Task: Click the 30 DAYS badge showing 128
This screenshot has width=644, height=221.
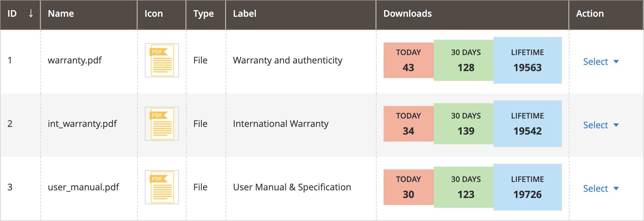Action: (466, 60)
